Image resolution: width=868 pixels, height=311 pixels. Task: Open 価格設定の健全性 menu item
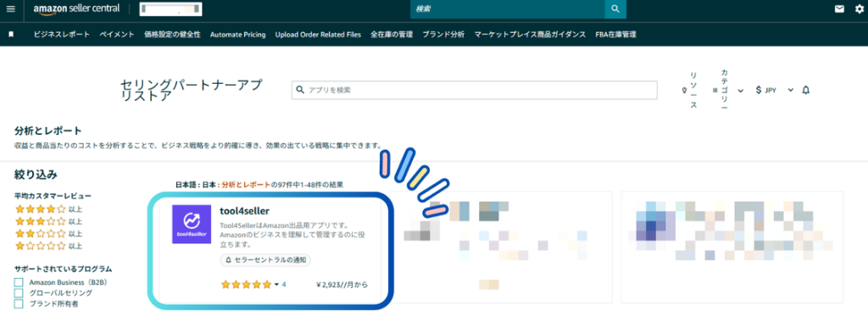(172, 34)
